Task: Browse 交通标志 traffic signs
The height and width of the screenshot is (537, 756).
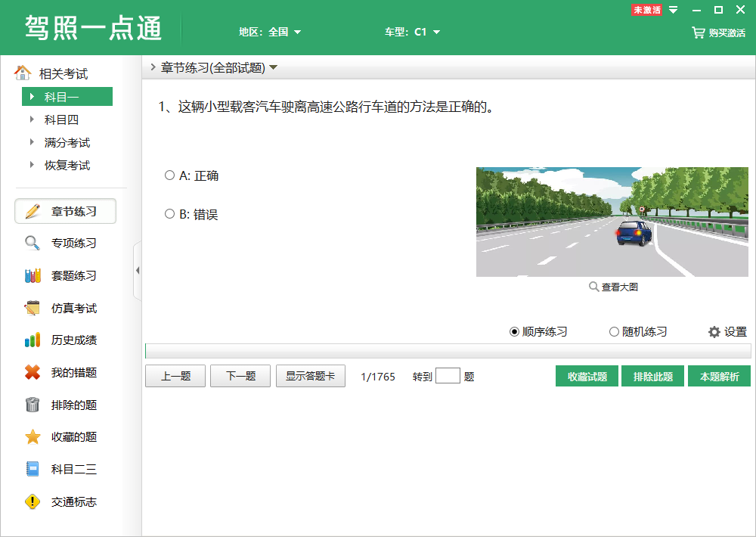Action: pyautogui.click(x=67, y=501)
